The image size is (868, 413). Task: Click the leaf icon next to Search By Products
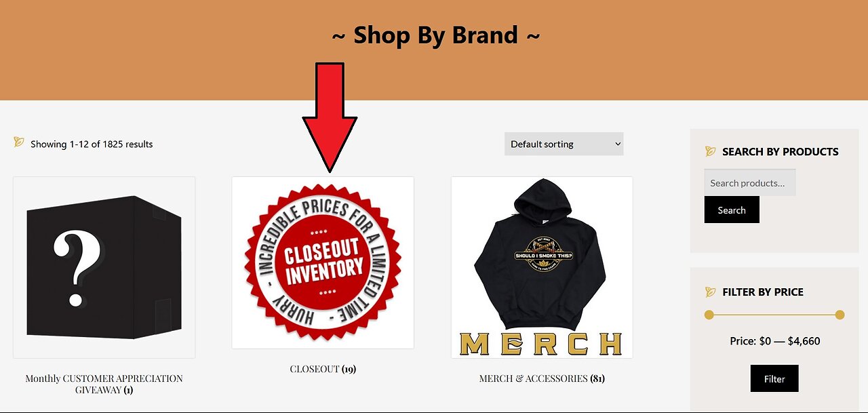click(711, 151)
